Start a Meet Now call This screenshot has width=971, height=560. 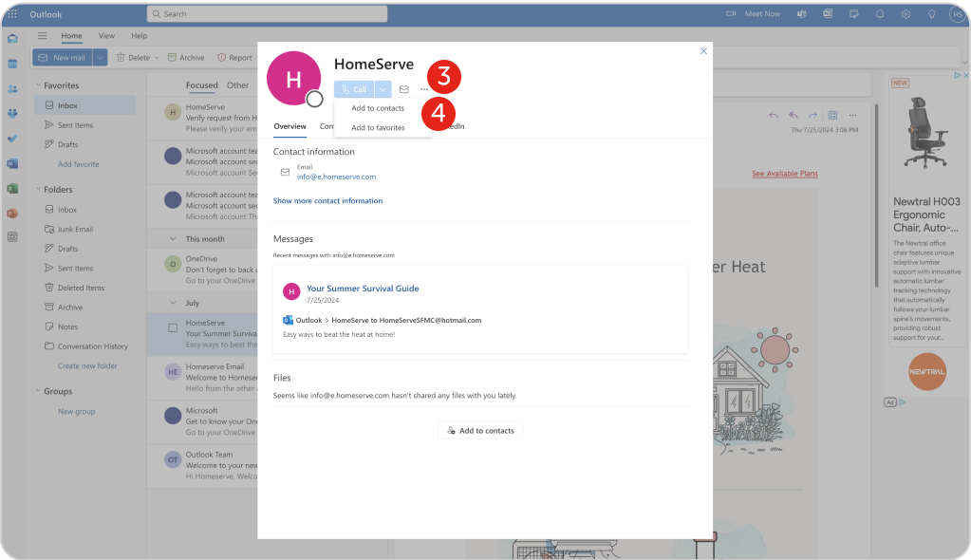753,13
